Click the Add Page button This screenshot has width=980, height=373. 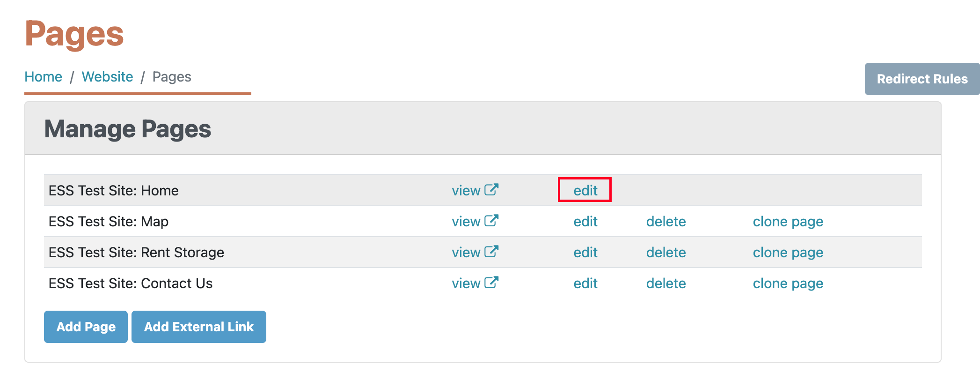86,327
